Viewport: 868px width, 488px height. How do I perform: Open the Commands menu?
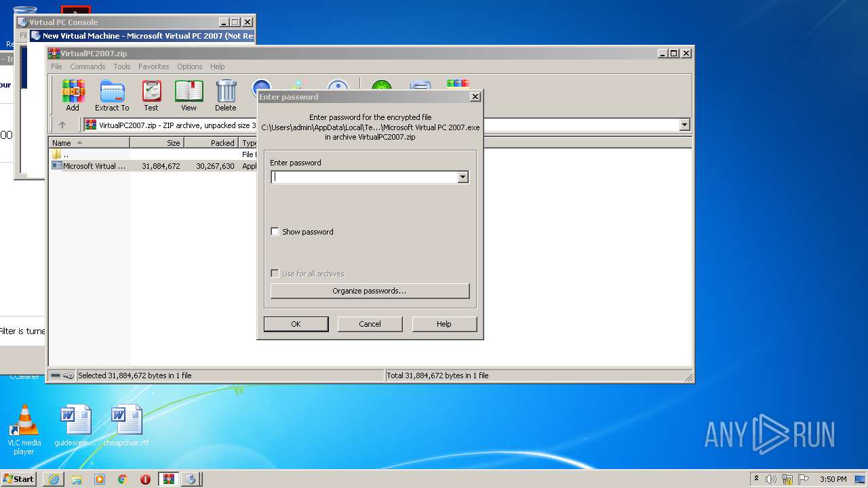click(x=87, y=66)
